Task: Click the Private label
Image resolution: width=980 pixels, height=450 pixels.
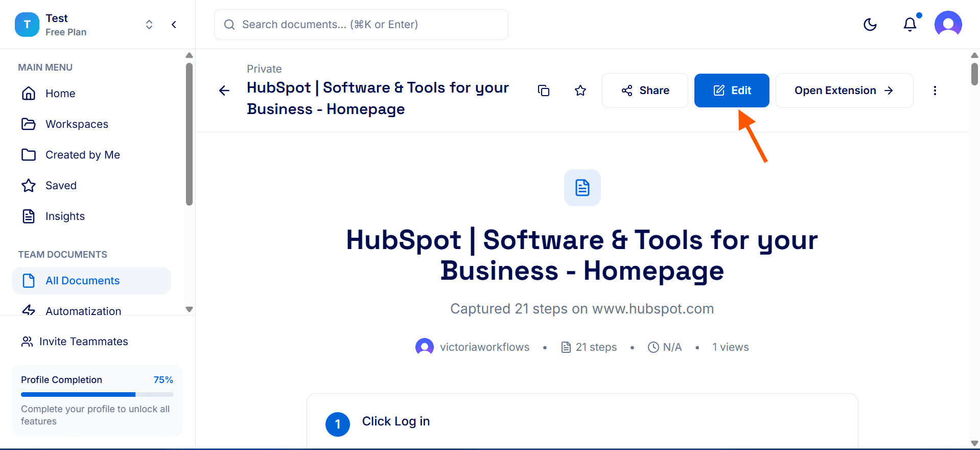Action: pyautogui.click(x=264, y=69)
